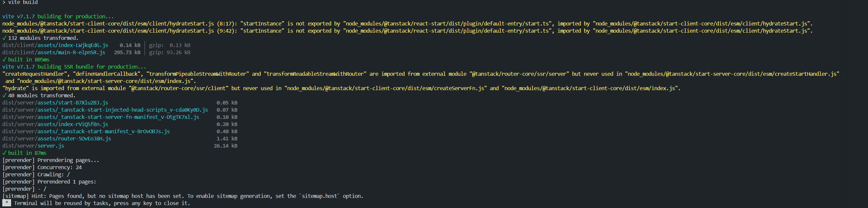The height and width of the screenshot is (208, 868).
Task: Open hydrateStart.js (9:42) warning path
Action: tap(108, 31)
